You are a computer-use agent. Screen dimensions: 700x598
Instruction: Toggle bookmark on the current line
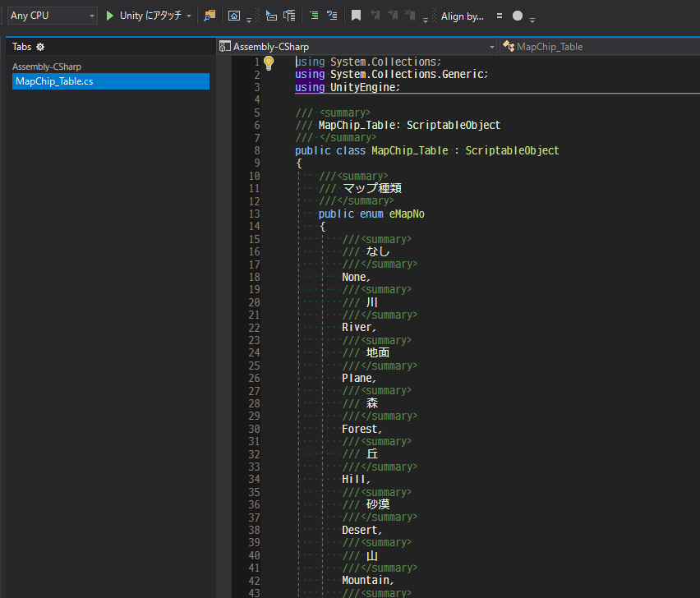[x=356, y=16]
